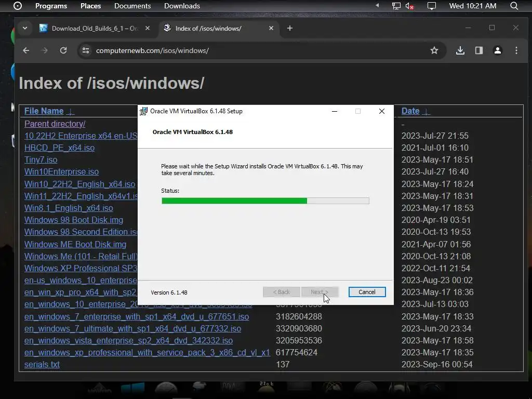The width and height of the screenshot is (532, 399).
Task: Open the browser downloads icon
Action: (x=460, y=50)
